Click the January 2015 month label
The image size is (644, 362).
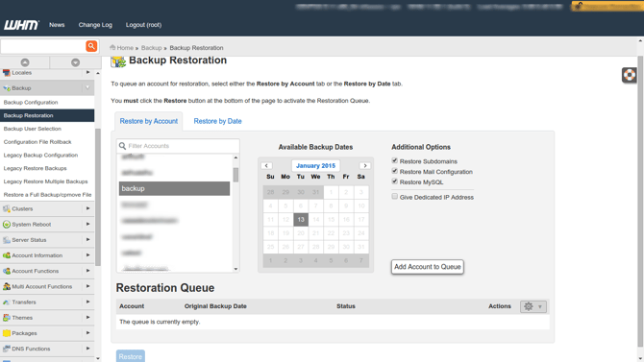(315, 166)
